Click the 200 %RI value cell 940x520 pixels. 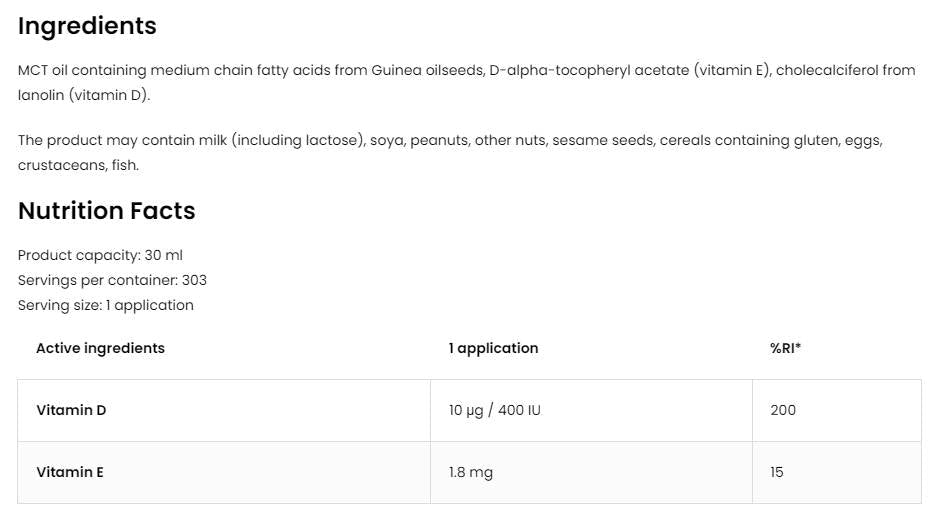(x=783, y=410)
